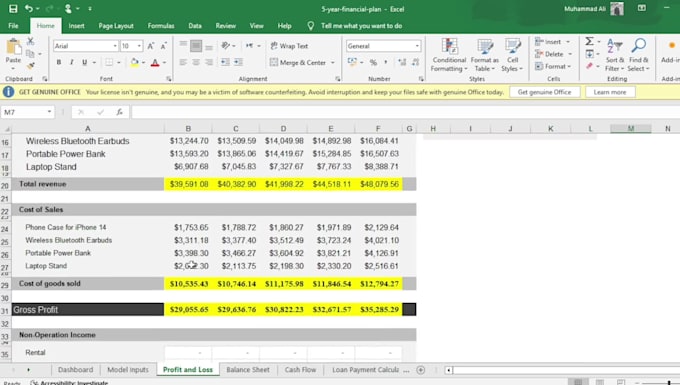Right-align the cell text
The image size is (680, 385).
click(209, 62)
